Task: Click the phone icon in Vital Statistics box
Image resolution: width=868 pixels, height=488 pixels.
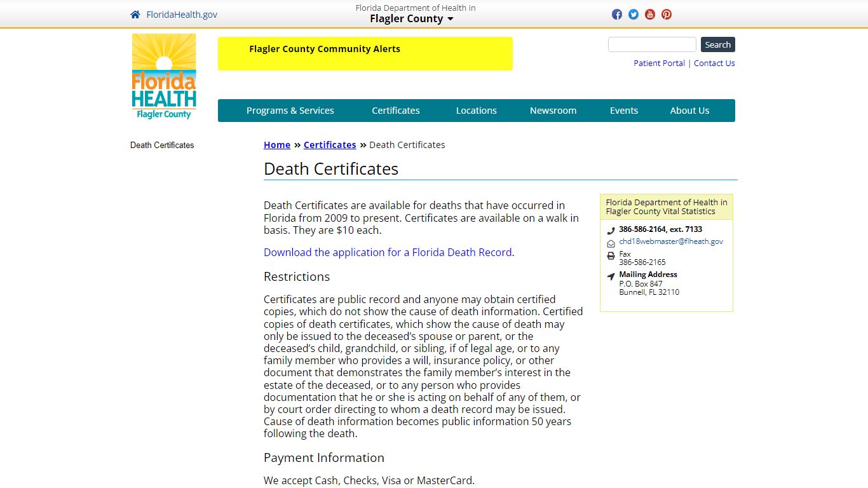Action: [x=611, y=231]
